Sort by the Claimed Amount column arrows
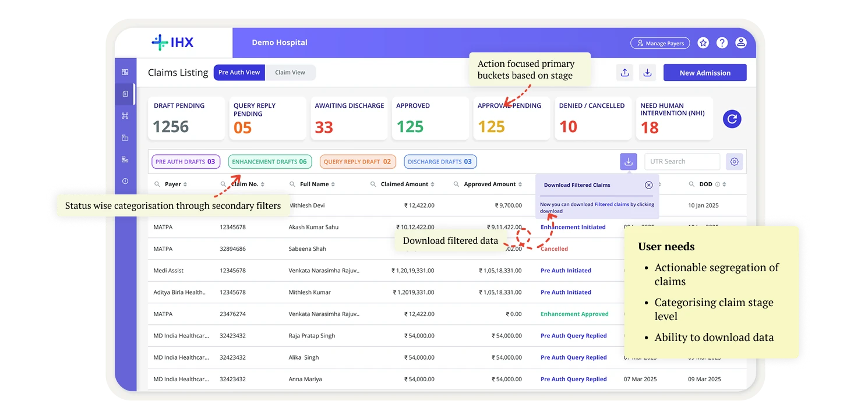Screen dimensions: 868x401 coord(433,184)
